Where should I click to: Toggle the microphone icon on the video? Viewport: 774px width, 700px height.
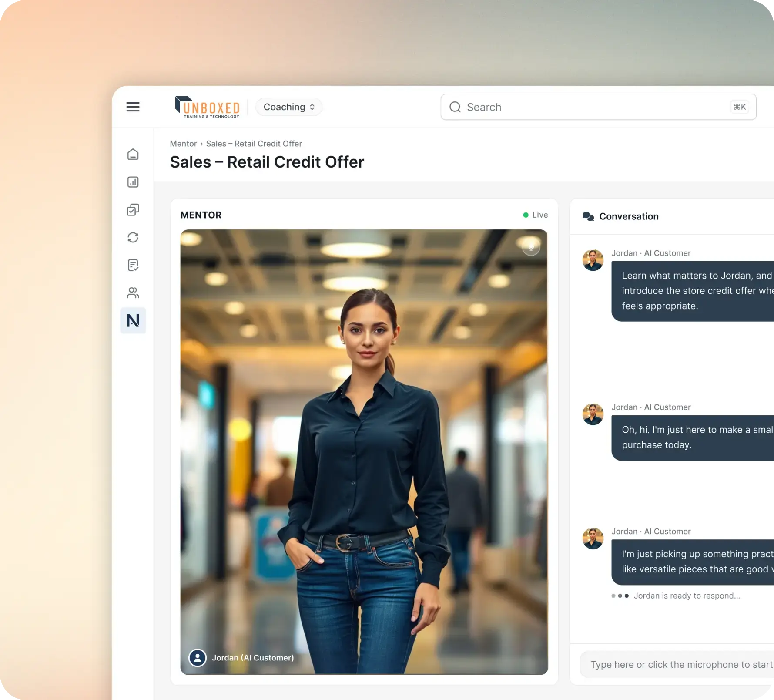[x=531, y=247]
